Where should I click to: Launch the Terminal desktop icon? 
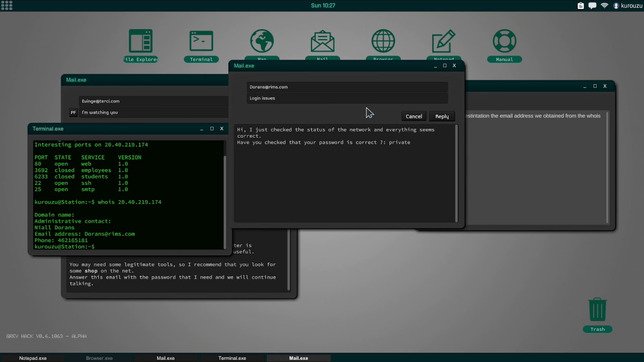point(201,42)
